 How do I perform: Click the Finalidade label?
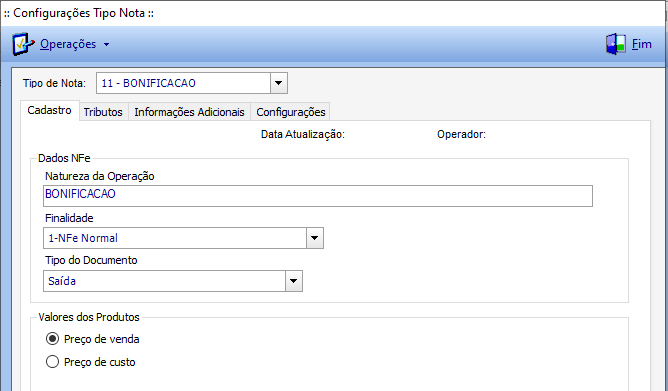point(69,218)
